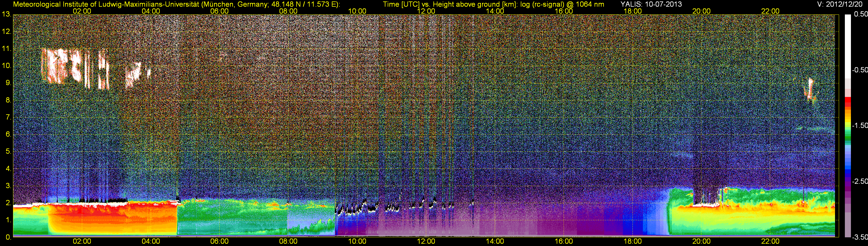Select the 06:00 label on the top time axis
This screenshot has width=868, height=246.
(x=219, y=11)
